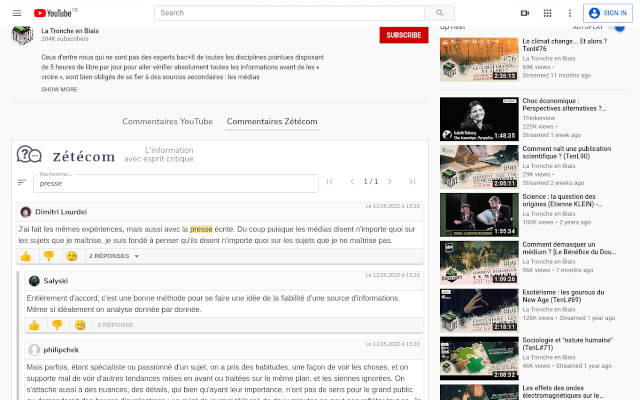This screenshot has width=640, height=400.
Task: Switch to Commentaires Zétécom tab
Action: tap(272, 121)
